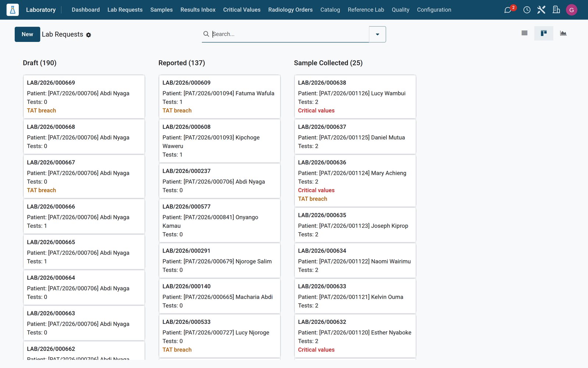
Task: Open card LAB/2026/000609 for Fatuma Wafula
Action: click(x=219, y=97)
